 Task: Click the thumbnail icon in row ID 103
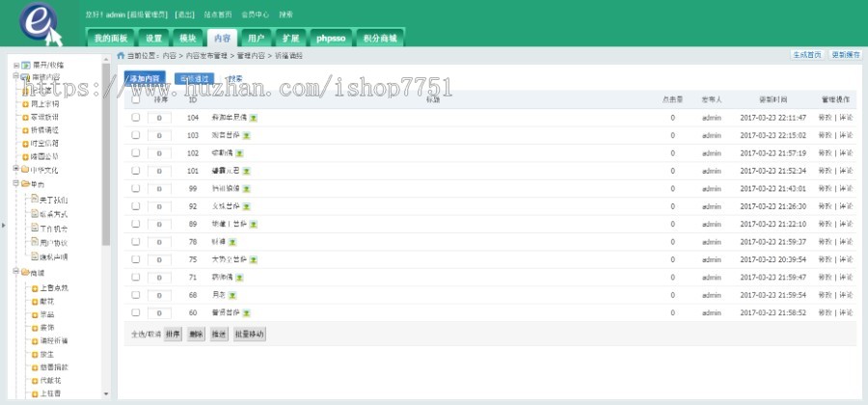246,136
